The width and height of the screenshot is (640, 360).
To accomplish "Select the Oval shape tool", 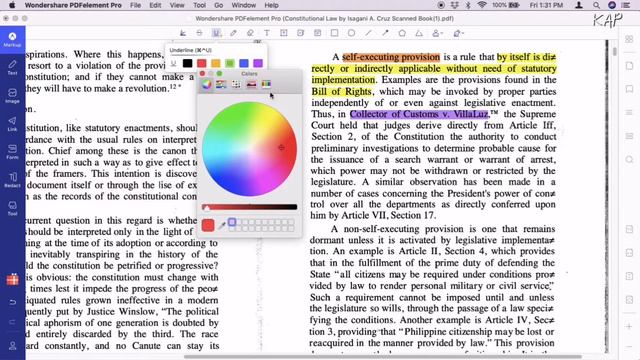I will click(351, 33).
